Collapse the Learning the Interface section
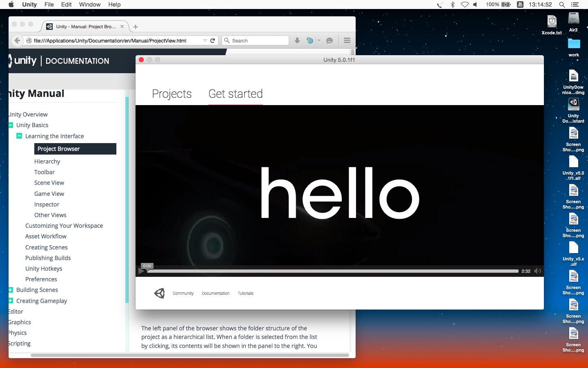 click(19, 136)
